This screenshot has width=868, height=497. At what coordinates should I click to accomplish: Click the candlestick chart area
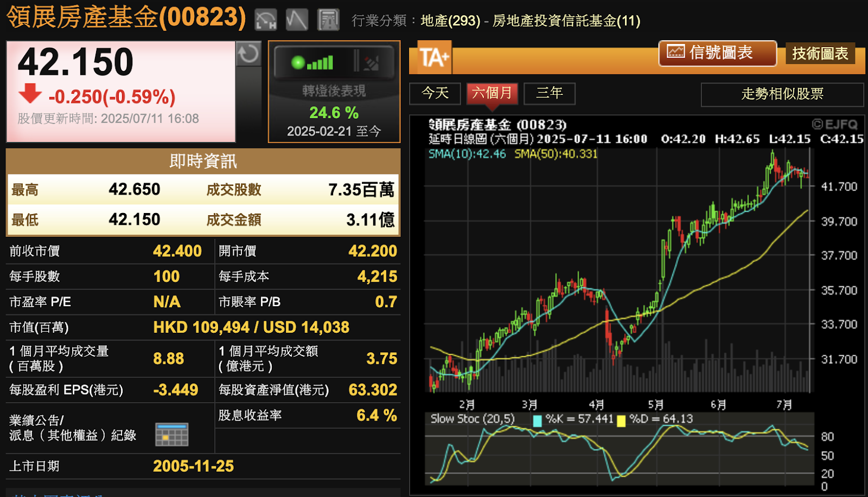tap(619, 270)
